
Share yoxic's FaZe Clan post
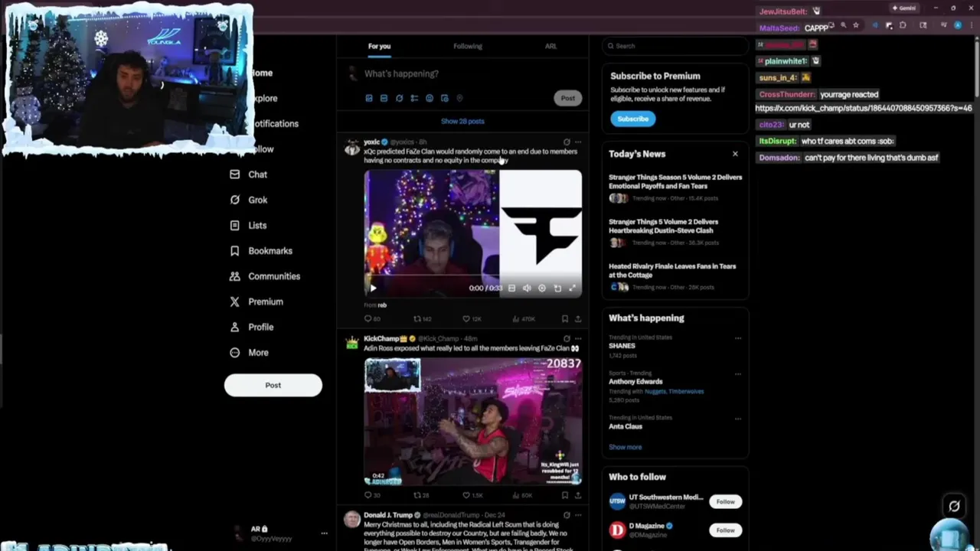[578, 318]
